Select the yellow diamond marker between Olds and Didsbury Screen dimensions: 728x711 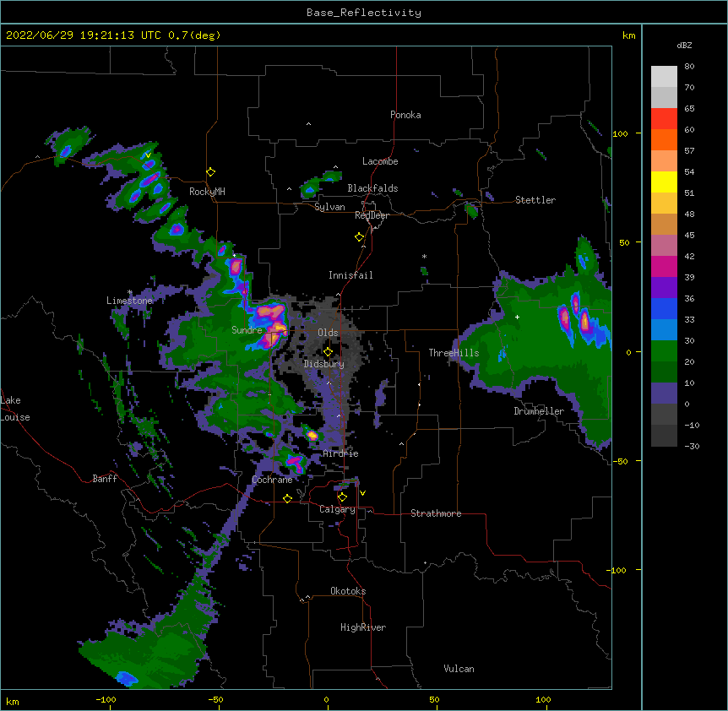click(x=328, y=352)
